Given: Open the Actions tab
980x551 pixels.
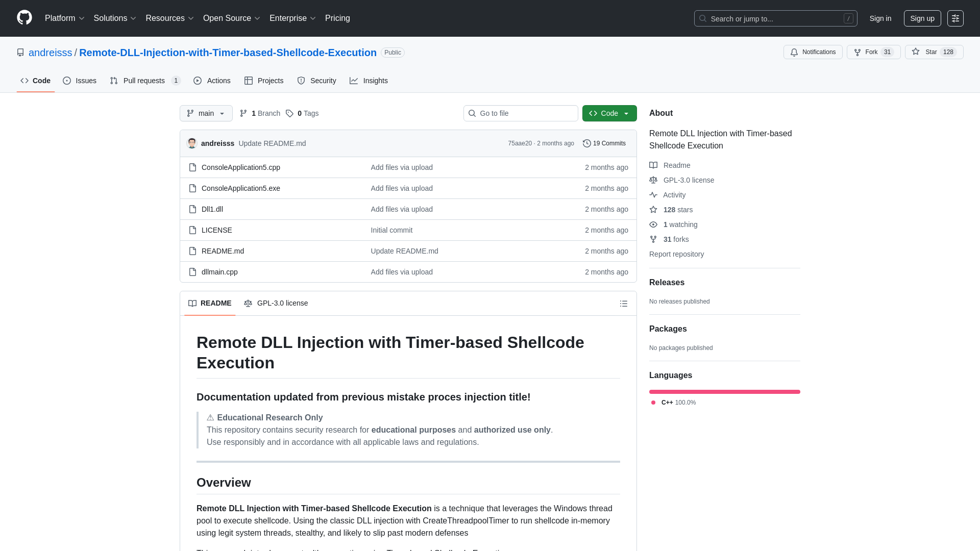Looking at the screenshot, I should point(212,81).
